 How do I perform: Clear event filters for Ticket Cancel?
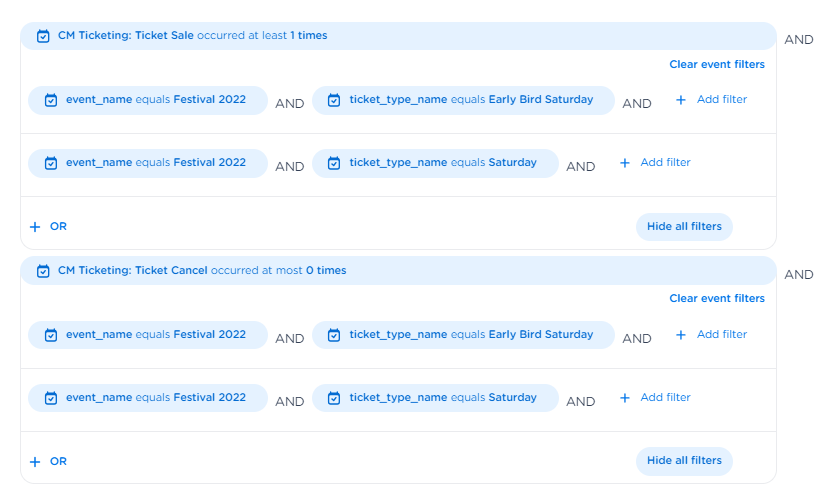point(716,299)
